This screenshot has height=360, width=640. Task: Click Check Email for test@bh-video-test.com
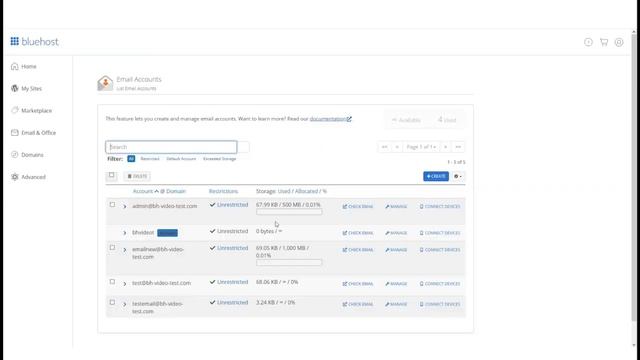pos(358,284)
